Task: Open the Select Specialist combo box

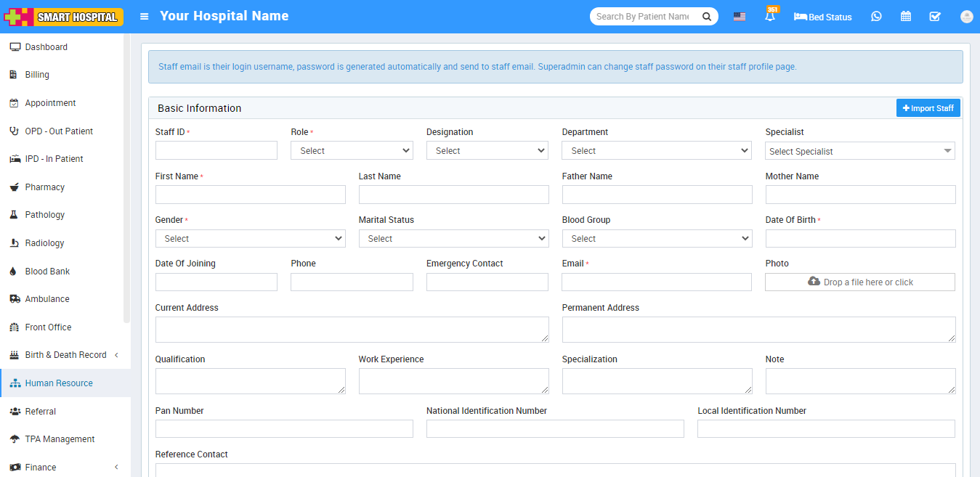Action: click(x=859, y=151)
